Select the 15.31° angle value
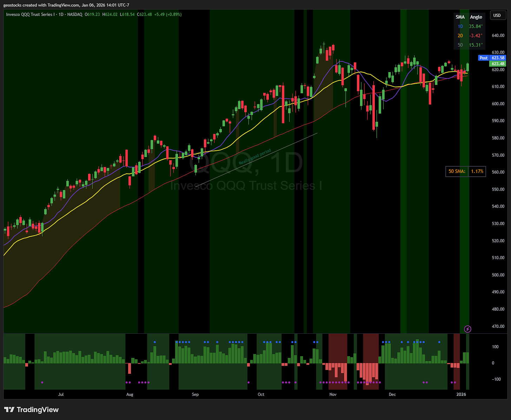Viewport: 511px width, 420px height. pyautogui.click(x=476, y=45)
